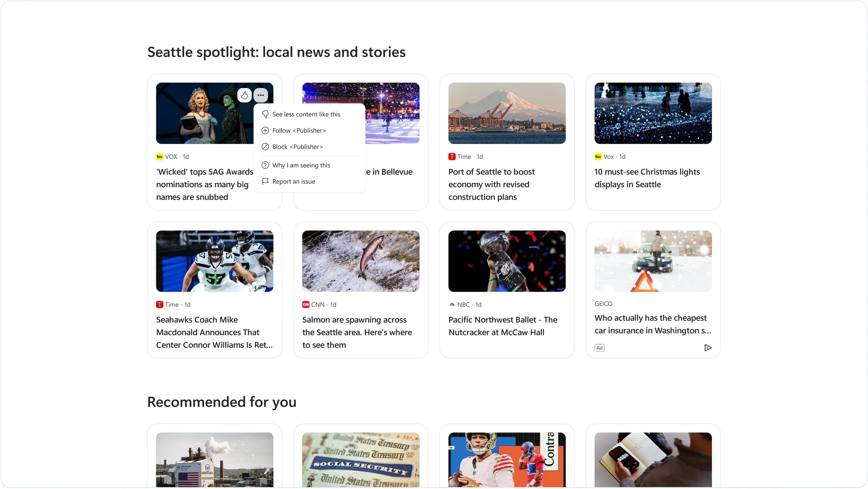Click the three-dots more options icon
Viewport: 868px width, 489px height.
(x=261, y=95)
